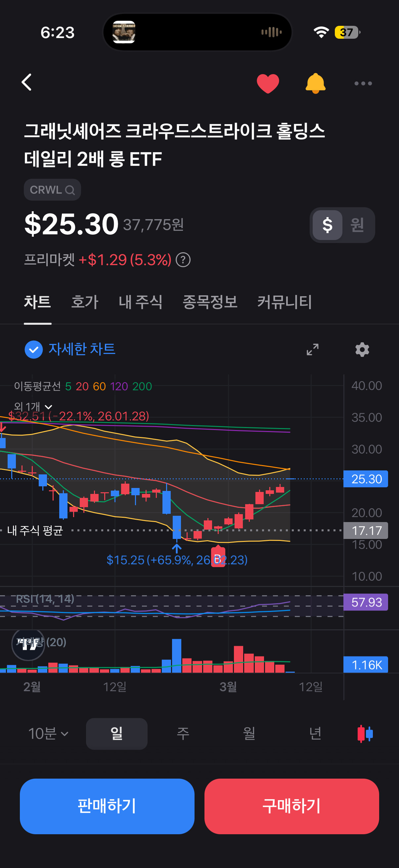Open the now-playing album art in Dynamic Island
The height and width of the screenshot is (868, 399).
coord(124,32)
